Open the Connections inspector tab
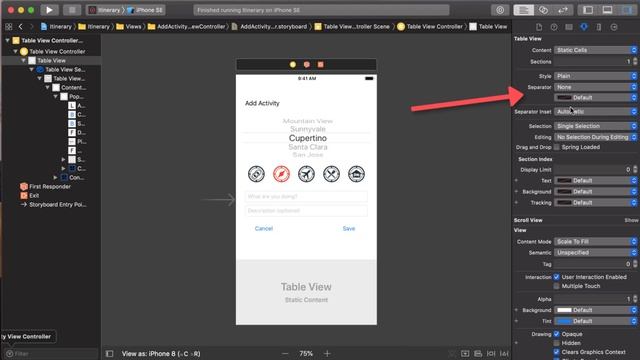 [614, 27]
